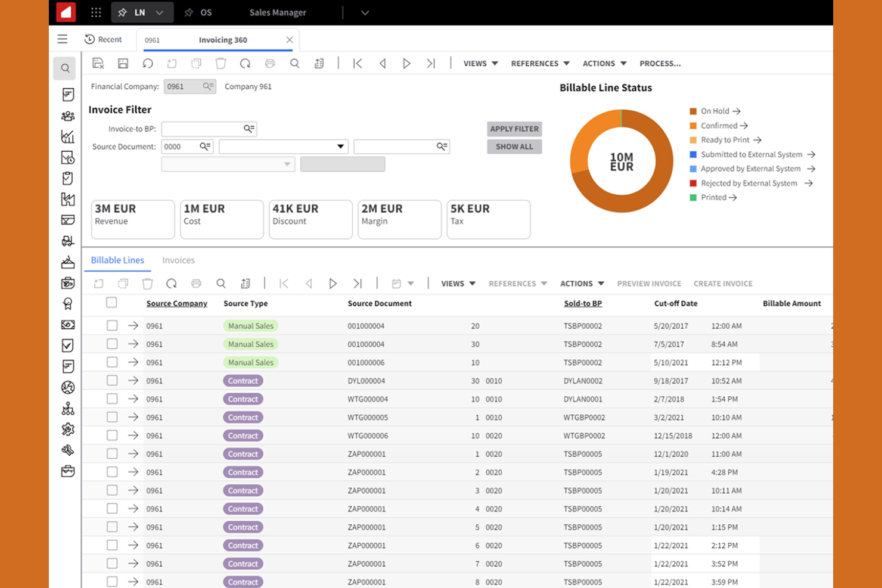
Task: Click the save and close icon in the top toolbar
Action: (x=98, y=63)
